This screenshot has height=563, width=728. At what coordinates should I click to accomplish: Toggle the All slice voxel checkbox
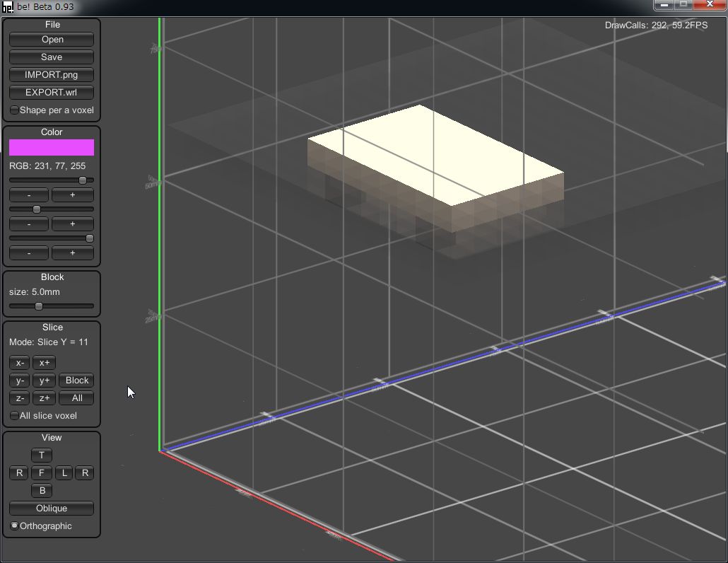[x=15, y=416]
